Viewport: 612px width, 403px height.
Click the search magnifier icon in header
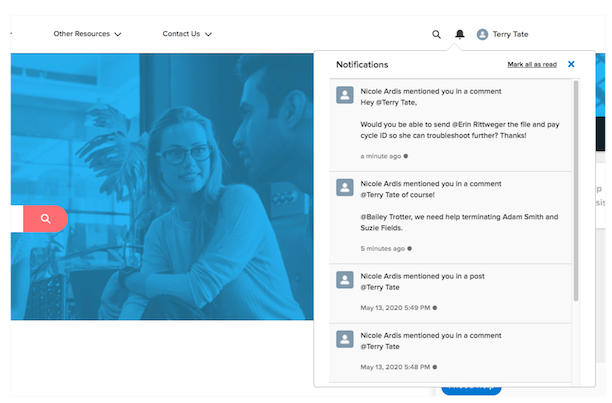pyautogui.click(x=436, y=34)
